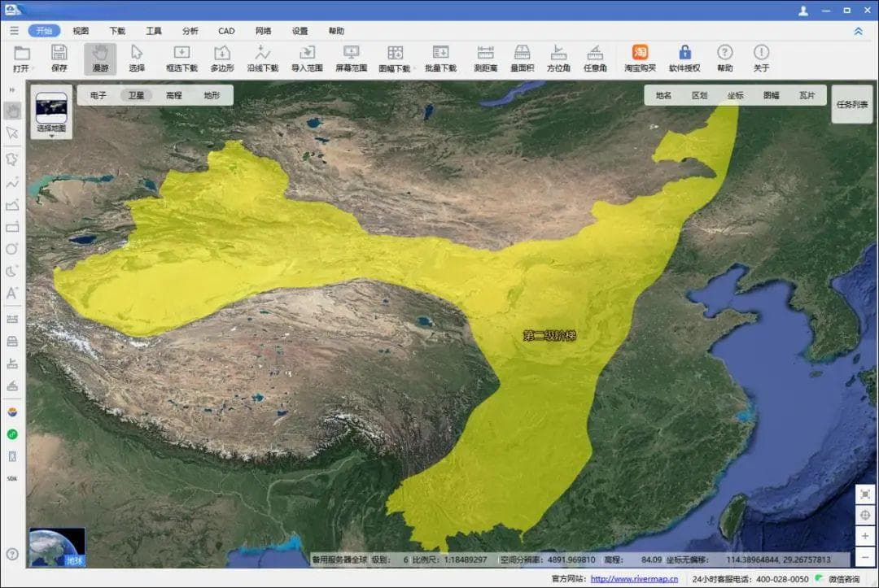Screen dimensions: 879x588
Task: Toggle the 瓦片 tile grid overlay
Action: (x=807, y=96)
